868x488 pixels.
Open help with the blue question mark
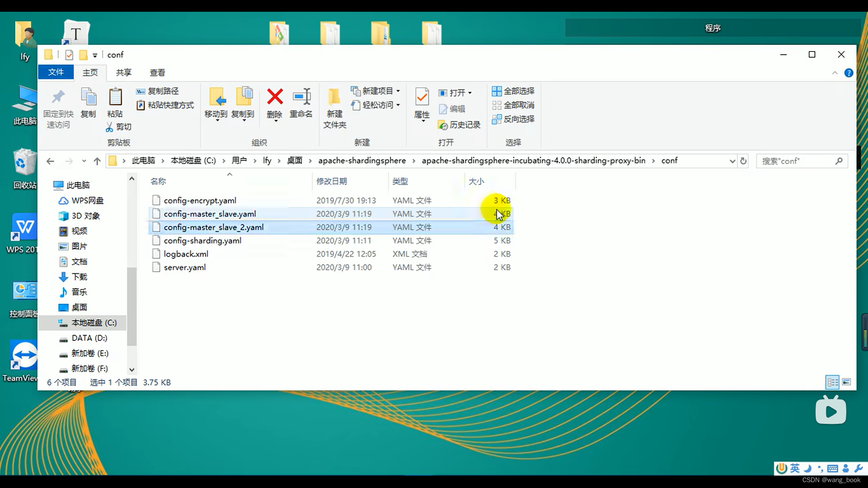[849, 73]
